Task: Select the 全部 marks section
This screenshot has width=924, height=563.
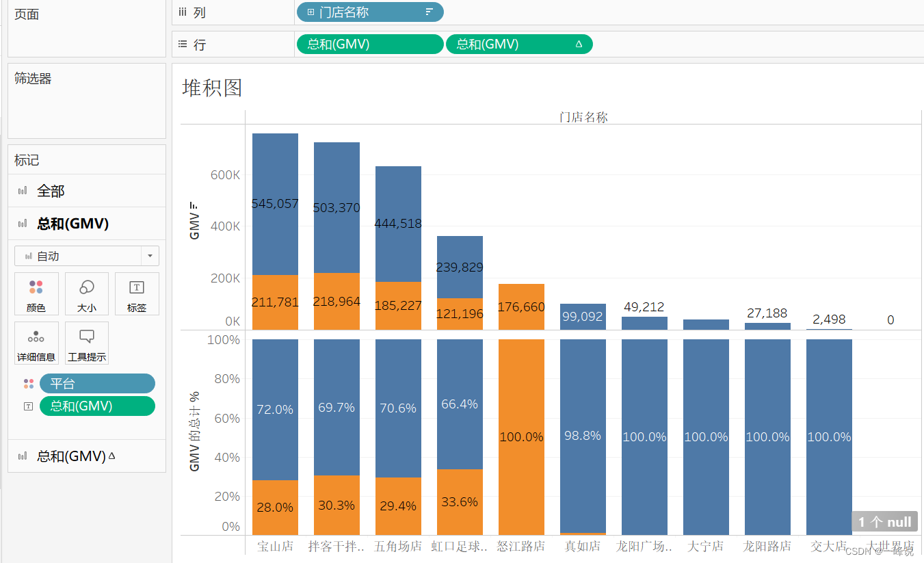Action: [87, 191]
